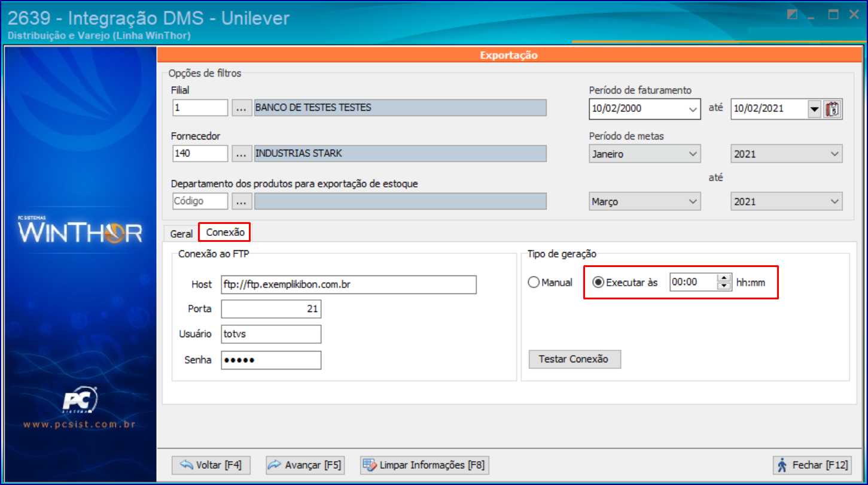This screenshot has width=868, height=485.
Task: Open the 2021 year dropdown beside Janeiro
Action: pyautogui.click(x=787, y=154)
